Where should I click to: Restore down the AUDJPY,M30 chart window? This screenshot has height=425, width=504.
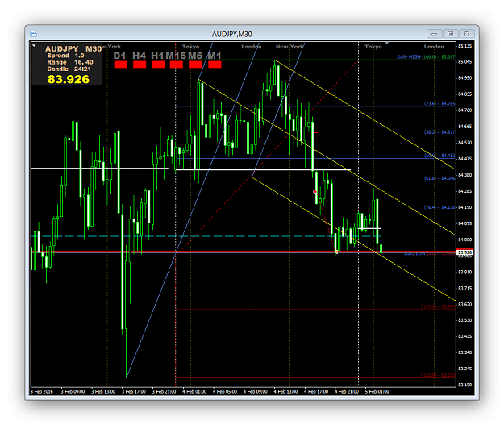[x=450, y=34]
